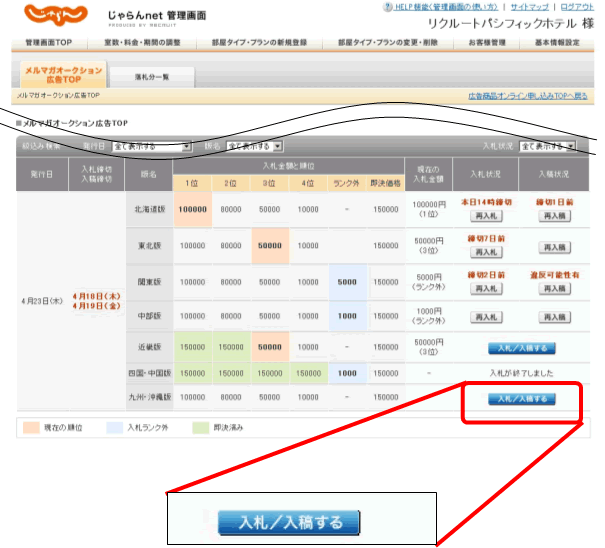Click 1000円(ランク外) current bid cell
The width and height of the screenshot is (605, 548).
[x=429, y=316]
